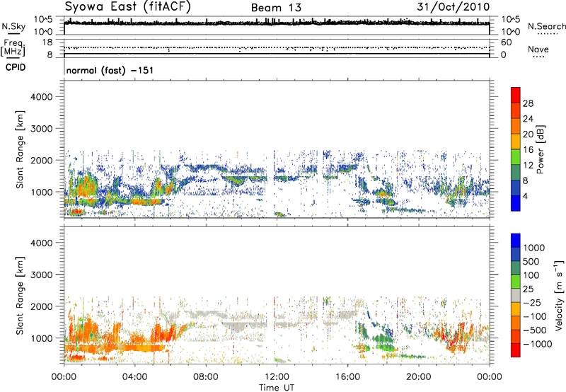Image resolution: width=566 pixels, height=392 pixels.
Task: Click the "08:00" time tick label
Action: (x=205, y=377)
